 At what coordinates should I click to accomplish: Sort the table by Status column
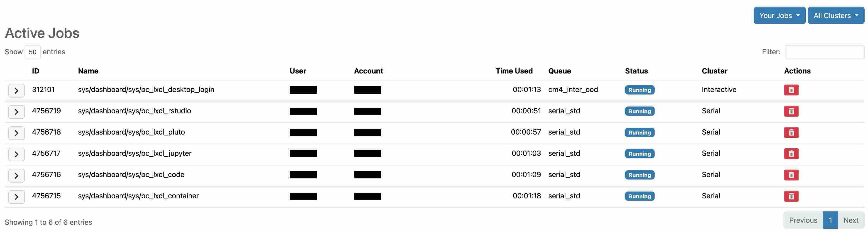(x=636, y=71)
